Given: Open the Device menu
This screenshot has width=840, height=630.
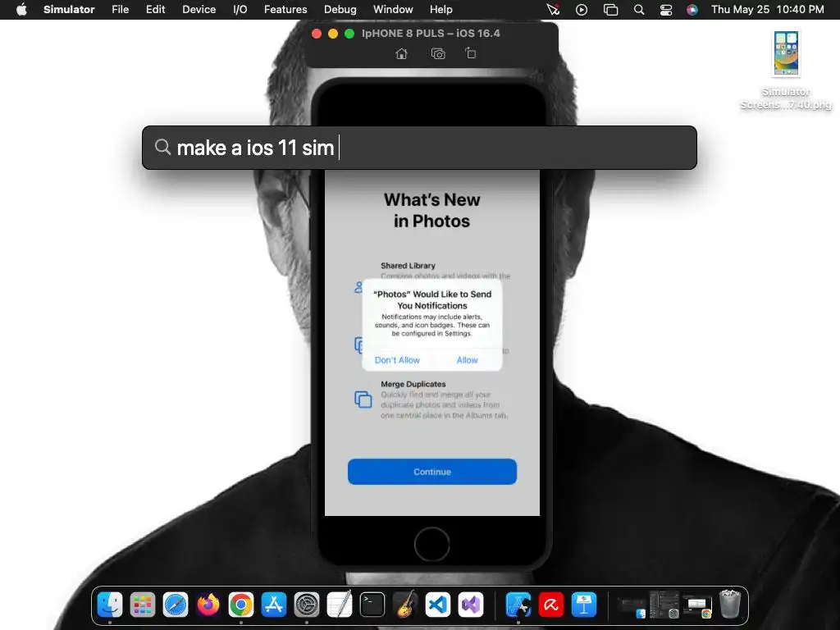Looking at the screenshot, I should point(199,10).
